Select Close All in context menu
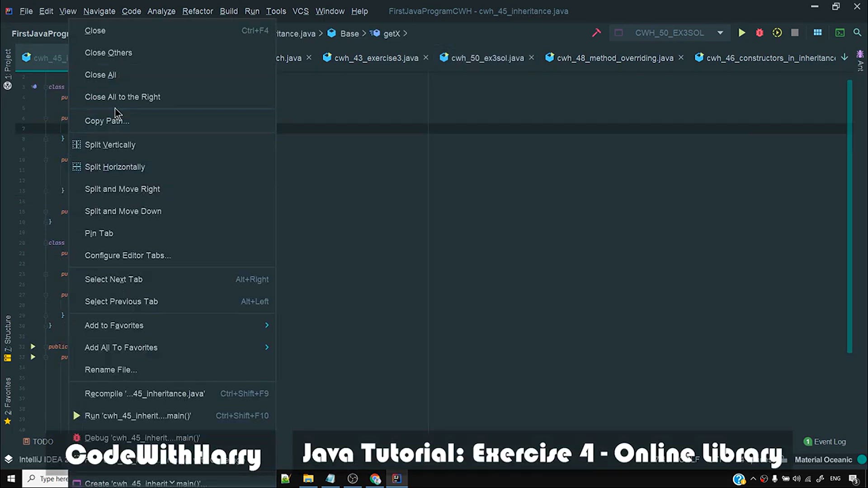 172,75
